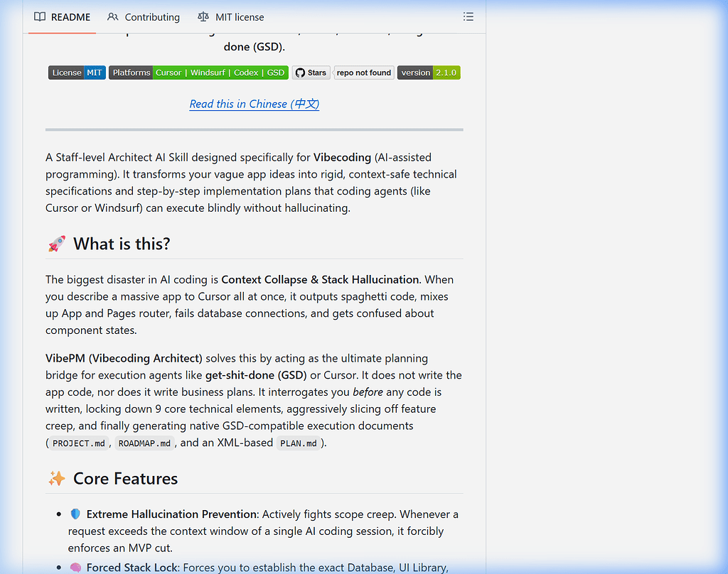The width and height of the screenshot is (728, 574).
Task: Click the GitHub Stars badge
Action: tap(311, 73)
